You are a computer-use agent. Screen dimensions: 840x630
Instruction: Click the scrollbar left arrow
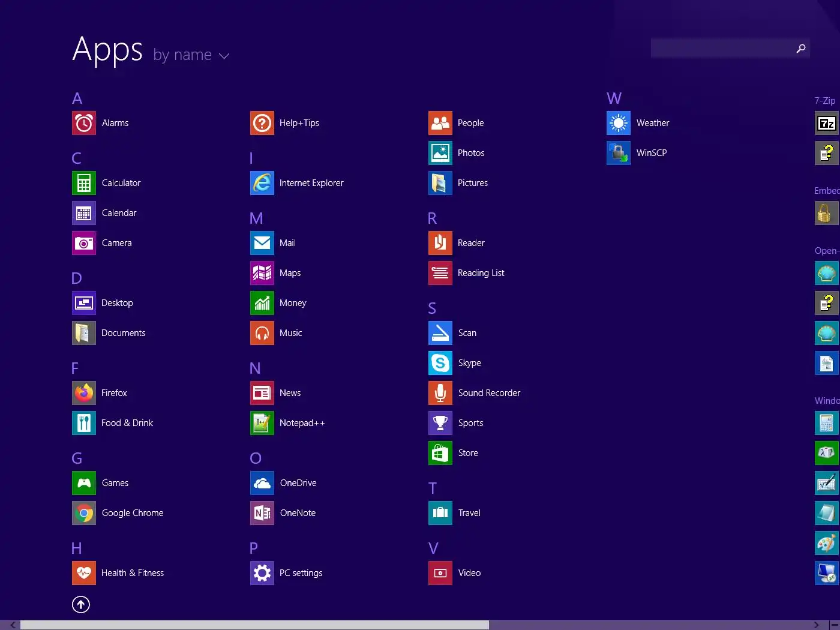tap(13, 625)
